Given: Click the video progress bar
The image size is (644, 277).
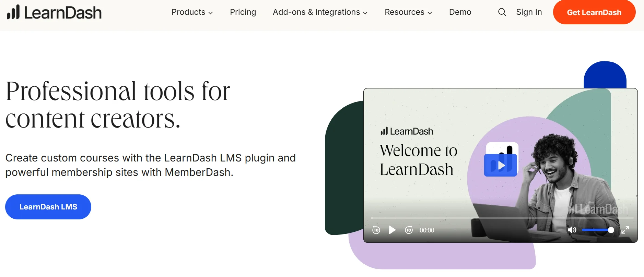Looking at the screenshot, I should pyautogui.click(x=502, y=218).
